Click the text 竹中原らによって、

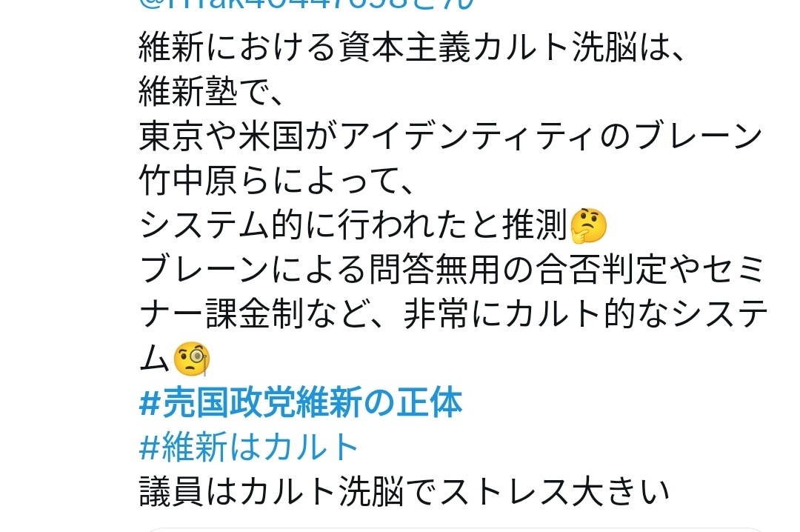click(x=276, y=181)
